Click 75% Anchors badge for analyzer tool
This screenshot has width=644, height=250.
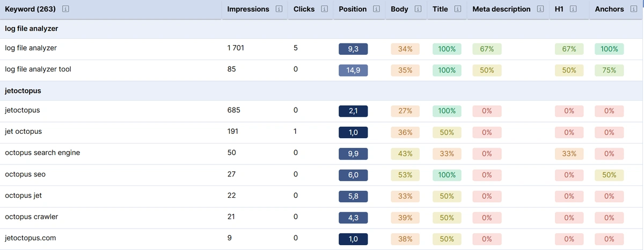pyautogui.click(x=609, y=70)
